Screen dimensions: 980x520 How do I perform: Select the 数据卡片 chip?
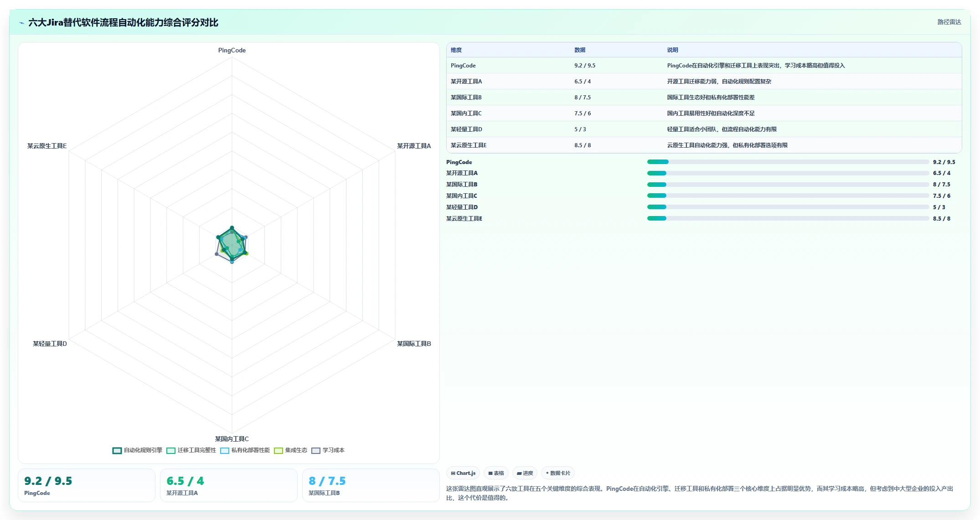[558, 473]
